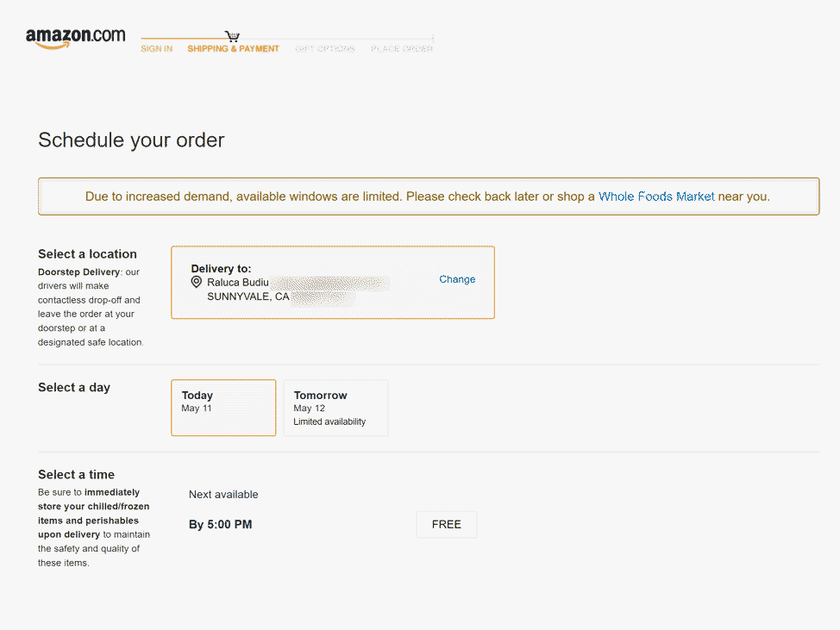
Task: Click the Next available label
Action: pos(223,495)
